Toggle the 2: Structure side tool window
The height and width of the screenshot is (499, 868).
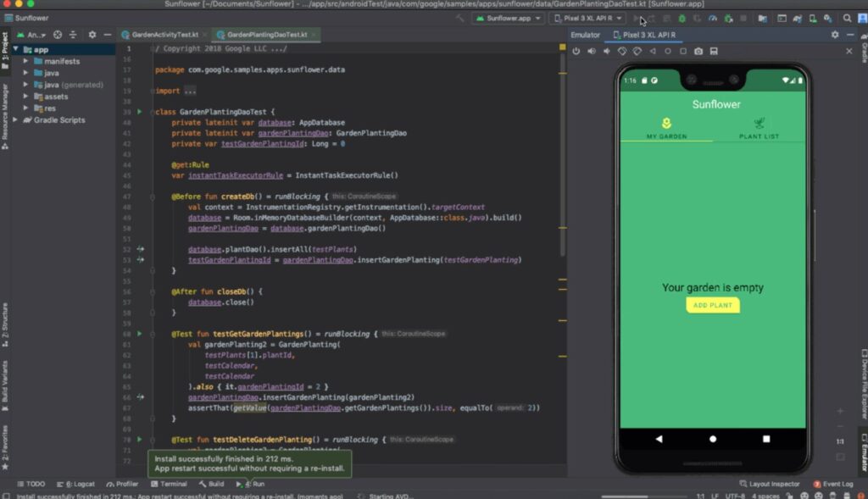[x=5, y=324]
